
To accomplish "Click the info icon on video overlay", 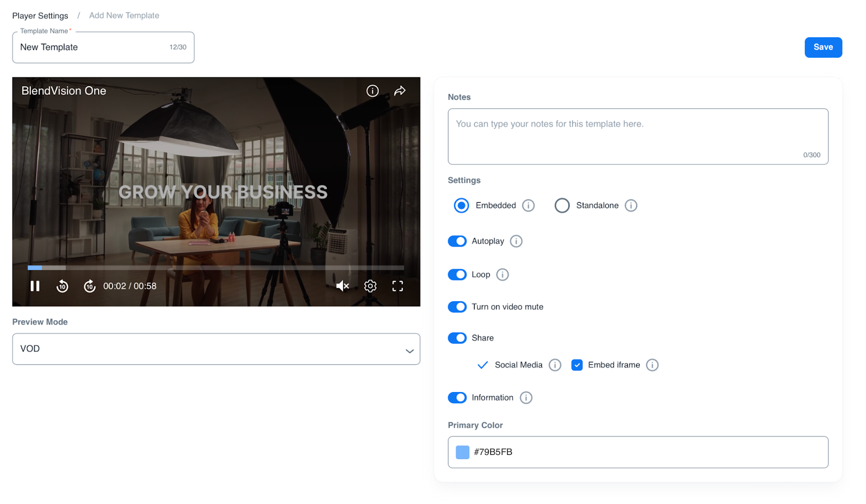I will tap(372, 91).
